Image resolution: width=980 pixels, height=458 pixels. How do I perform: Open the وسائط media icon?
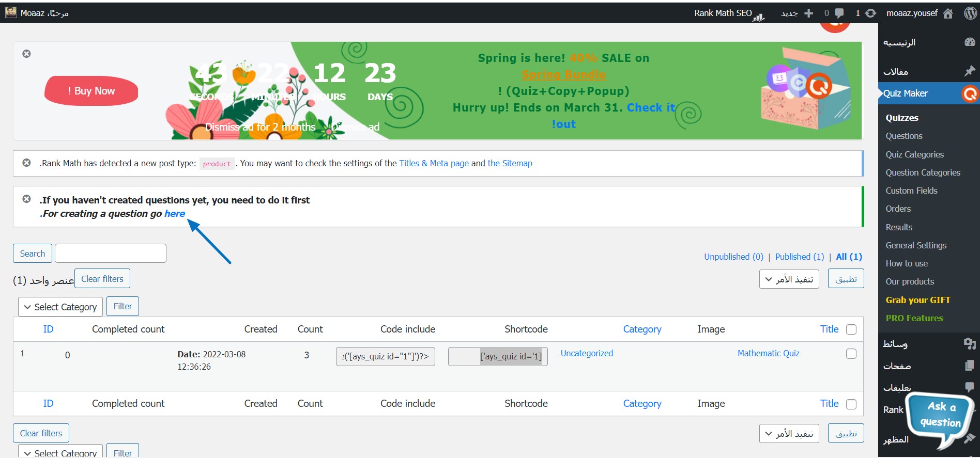[x=970, y=343]
